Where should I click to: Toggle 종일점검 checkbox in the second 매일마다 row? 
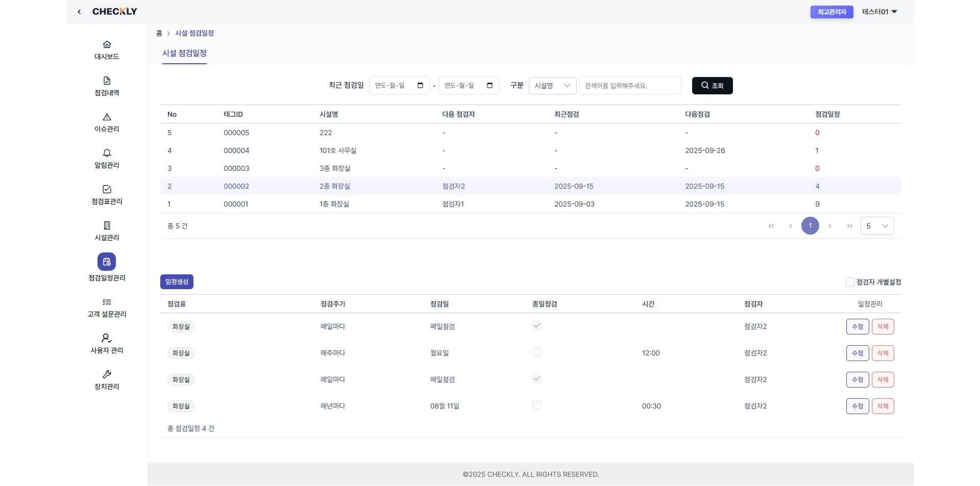tap(536, 378)
